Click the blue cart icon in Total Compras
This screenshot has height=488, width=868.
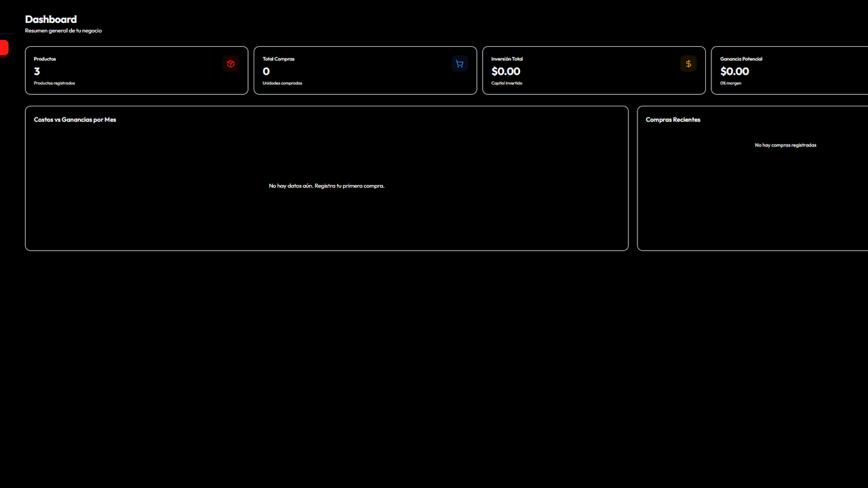pyautogui.click(x=460, y=64)
